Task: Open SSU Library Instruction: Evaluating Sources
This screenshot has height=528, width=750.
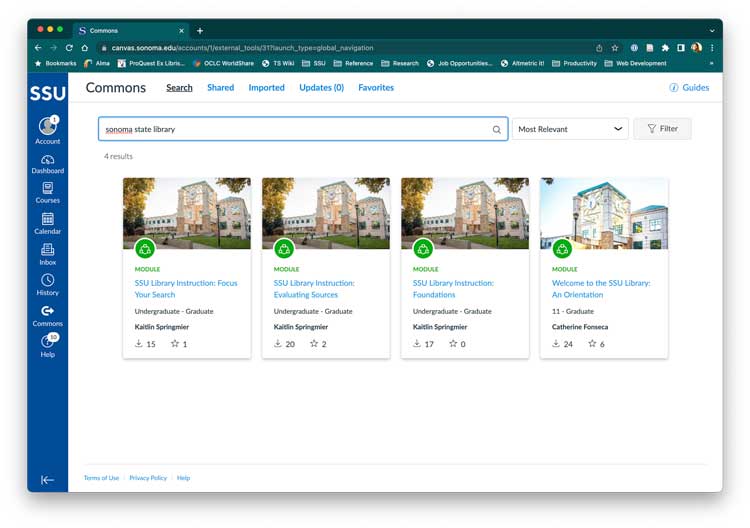Action: click(x=314, y=289)
